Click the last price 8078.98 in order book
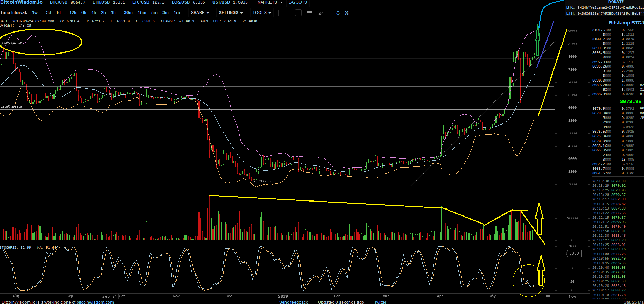Viewport: 644px width, 304px height. pyautogui.click(x=631, y=101)
